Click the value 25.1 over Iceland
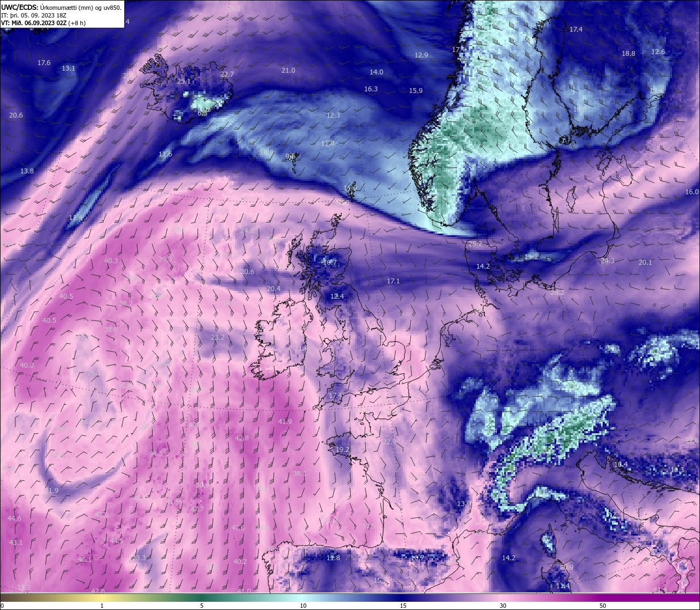The height and width of the screenshot is (610, 700). (x=184, y=82)
